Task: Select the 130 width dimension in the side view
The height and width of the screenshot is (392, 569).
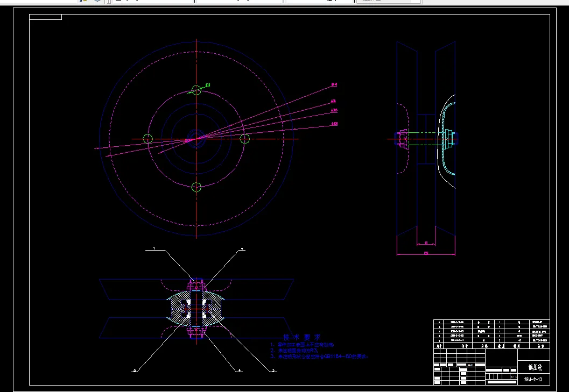Action: (426, 253)
